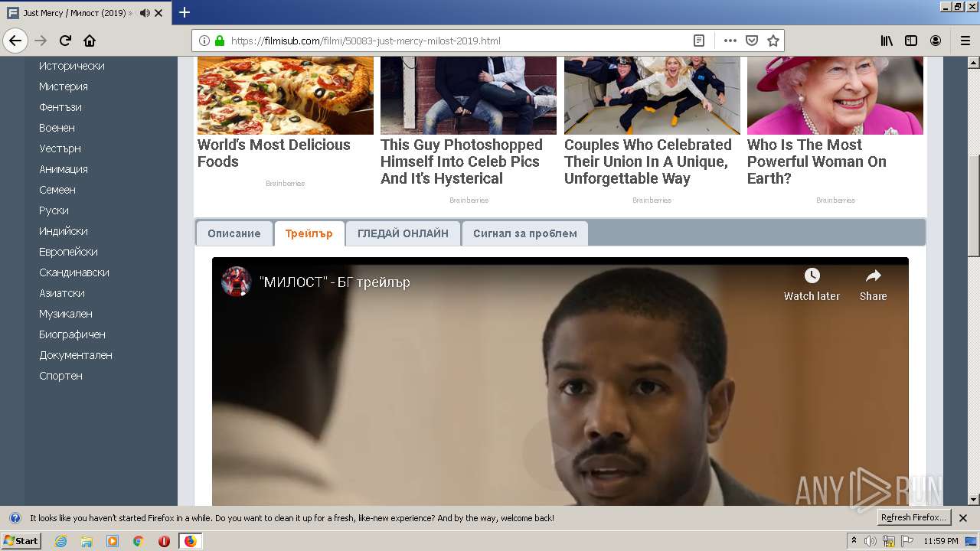Open the pizza ad thumbnail
The image size is (980, 551).
pos(286,96)
